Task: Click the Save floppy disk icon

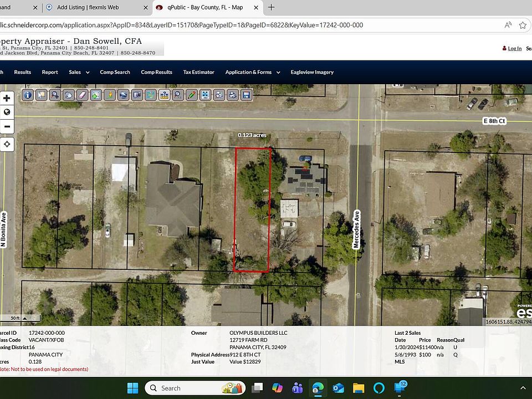Action: 247,95
